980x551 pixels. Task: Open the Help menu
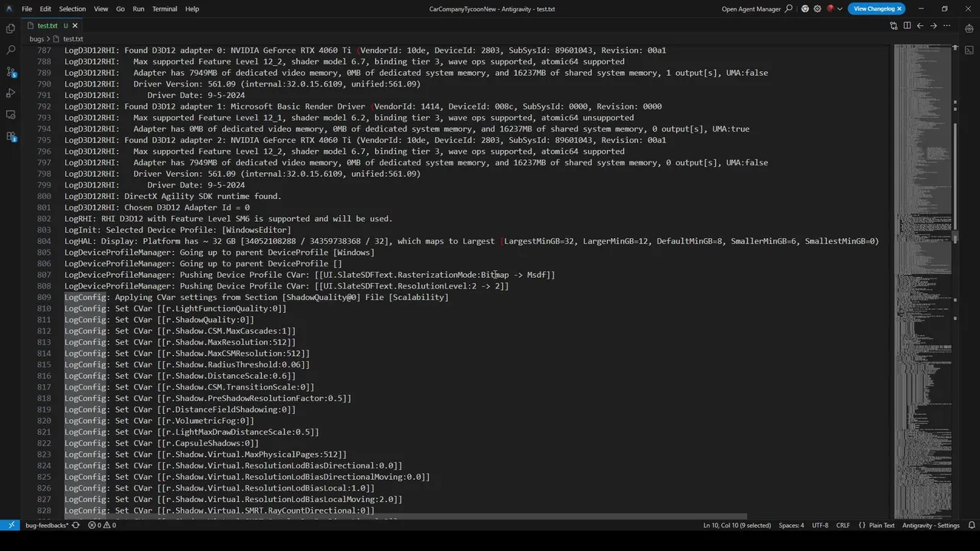pyautogui.click(x=192, y=8)
